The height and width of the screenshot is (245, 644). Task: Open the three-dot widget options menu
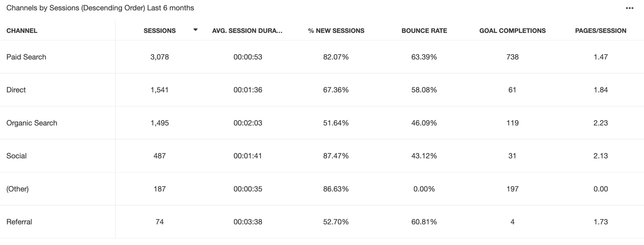[630, 8]
